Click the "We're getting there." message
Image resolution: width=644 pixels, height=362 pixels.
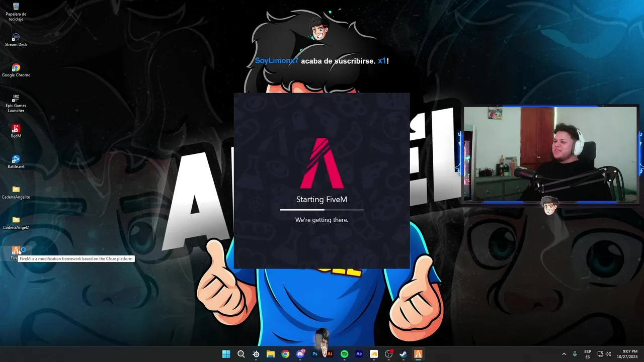click(321, 220)
